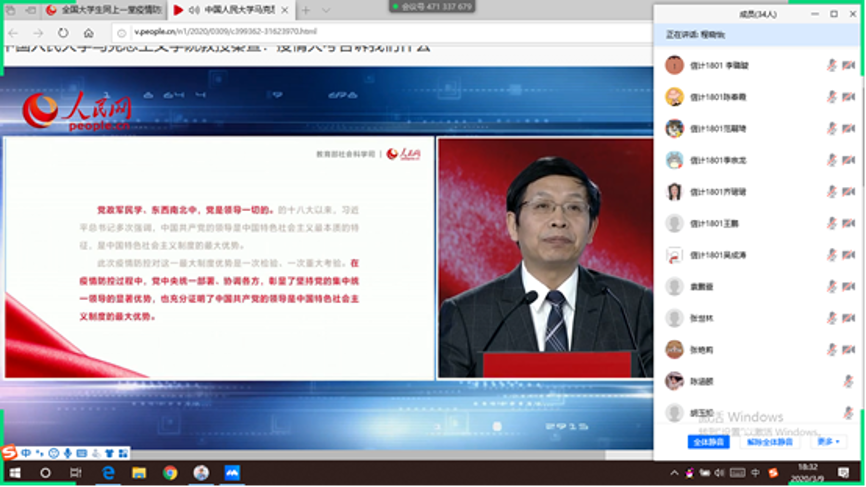This screenshot has width=866, height=487.
Task: Switch to the 全国大学生同上一堂疫情防控 tab
Action: click(x=98, y=10)
